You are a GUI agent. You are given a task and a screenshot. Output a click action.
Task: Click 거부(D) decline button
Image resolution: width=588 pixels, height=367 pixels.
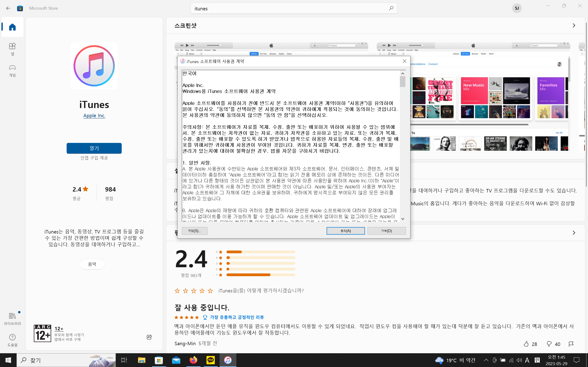(386, 231)
